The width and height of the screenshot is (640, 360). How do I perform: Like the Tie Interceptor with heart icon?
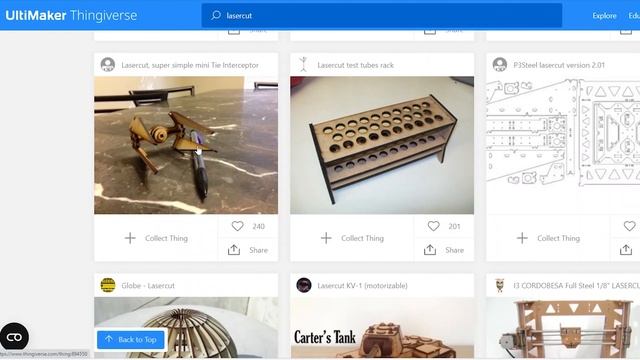coord(237,226)
